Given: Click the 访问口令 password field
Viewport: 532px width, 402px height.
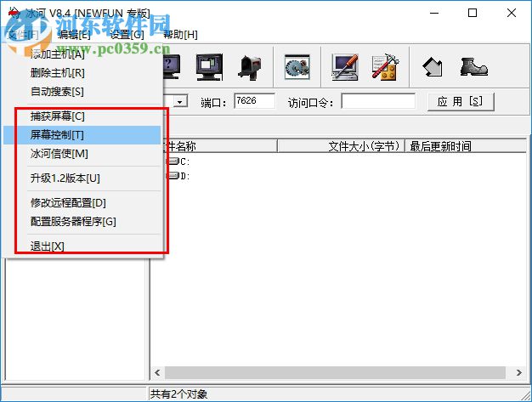Looking at the screenshot, I should click(x=378, y=101).
